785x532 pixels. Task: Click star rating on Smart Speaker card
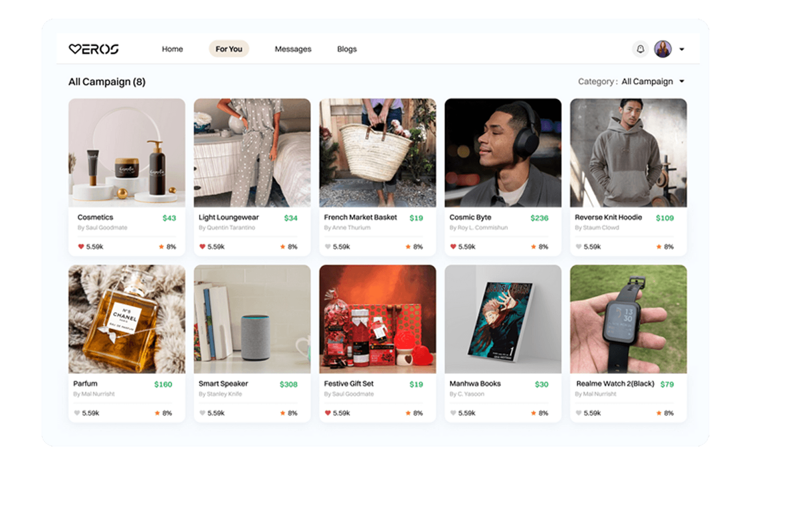click(x=283, y=413)
